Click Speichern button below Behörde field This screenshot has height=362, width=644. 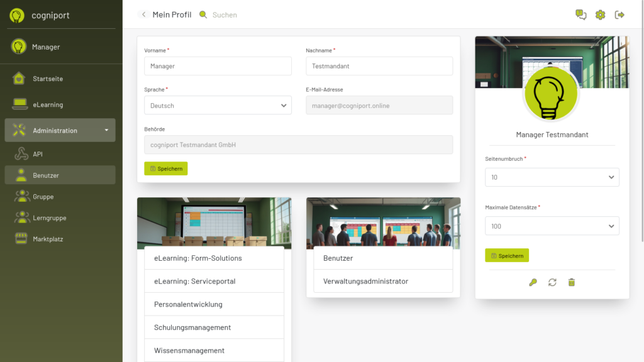166,168
